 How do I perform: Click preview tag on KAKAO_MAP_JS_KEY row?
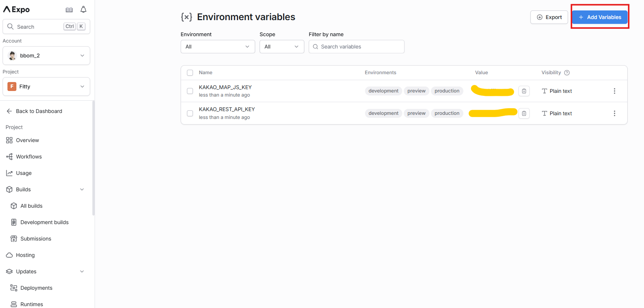416,91
